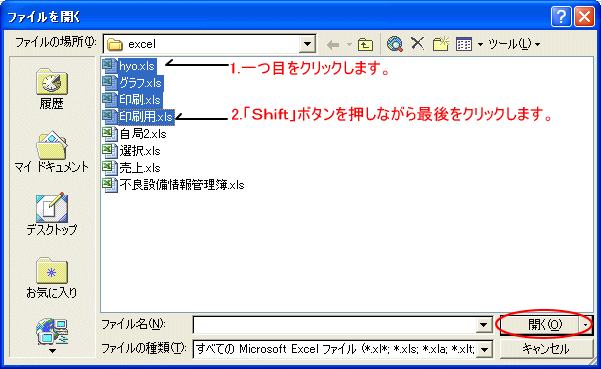Close the ファイルを開く dialog
The width and height of the screenshot is (601, 369).
[585, 17]
